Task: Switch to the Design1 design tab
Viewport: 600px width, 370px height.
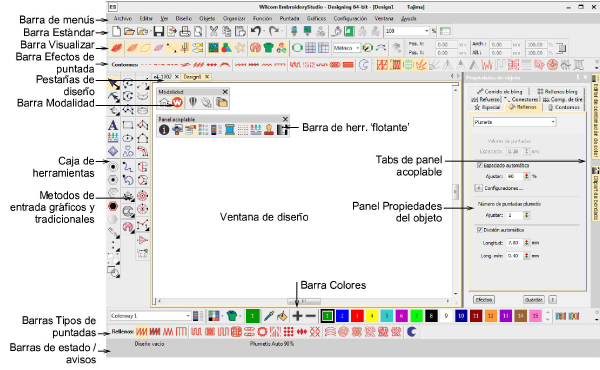Action: (192, 77)
